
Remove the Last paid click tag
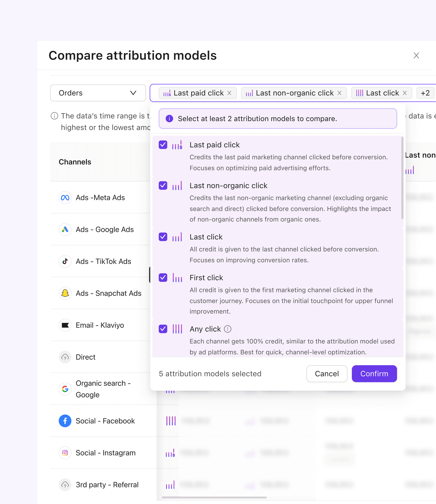(229, 93)
